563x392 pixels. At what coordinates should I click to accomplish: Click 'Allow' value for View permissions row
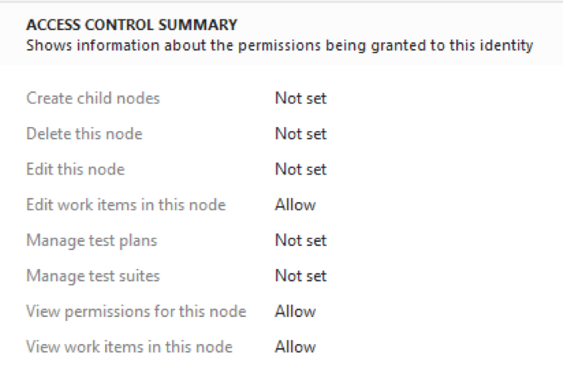click(295, 311)
